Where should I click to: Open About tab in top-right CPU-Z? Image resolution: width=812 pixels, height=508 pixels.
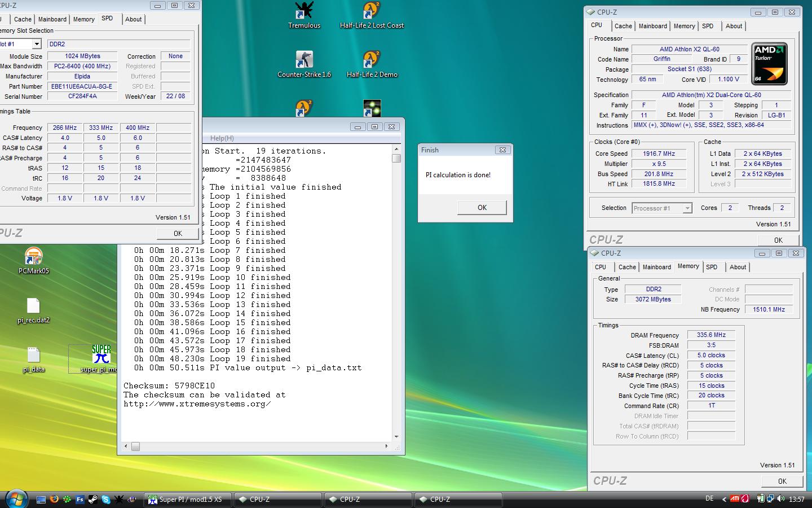coord(734,26)
